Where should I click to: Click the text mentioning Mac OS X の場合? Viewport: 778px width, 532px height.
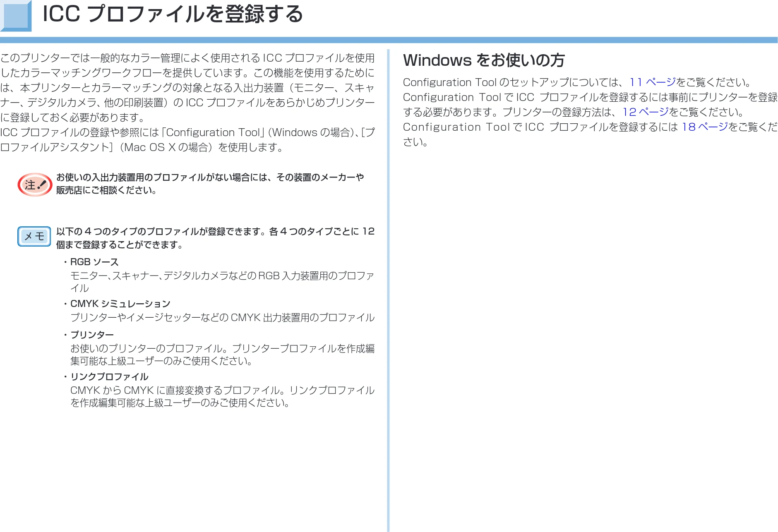tap(142, 147)
